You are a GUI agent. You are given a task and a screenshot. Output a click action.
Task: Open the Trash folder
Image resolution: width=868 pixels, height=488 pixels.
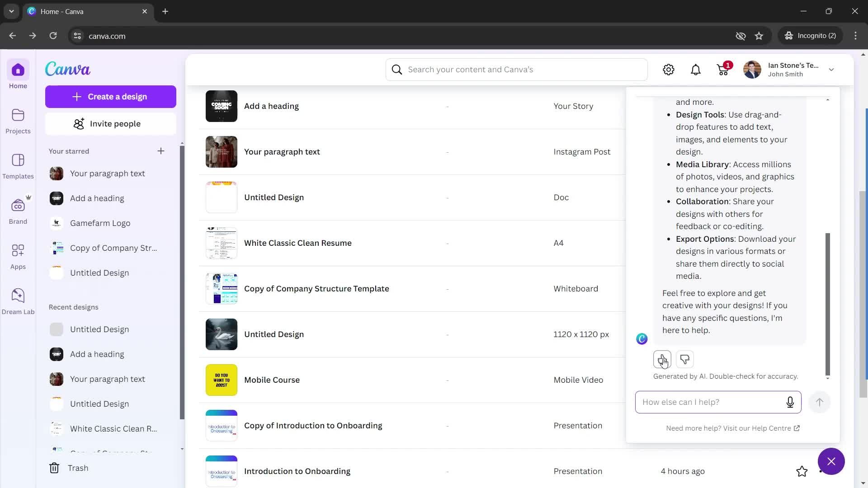pyautogui.click(x=69, y=468)
